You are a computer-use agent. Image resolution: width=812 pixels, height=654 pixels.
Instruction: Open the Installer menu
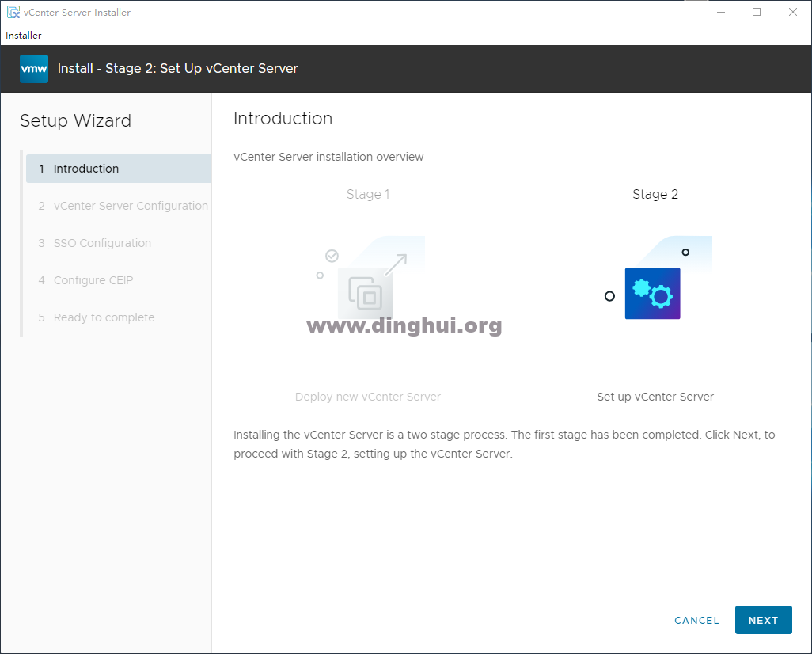23,36
